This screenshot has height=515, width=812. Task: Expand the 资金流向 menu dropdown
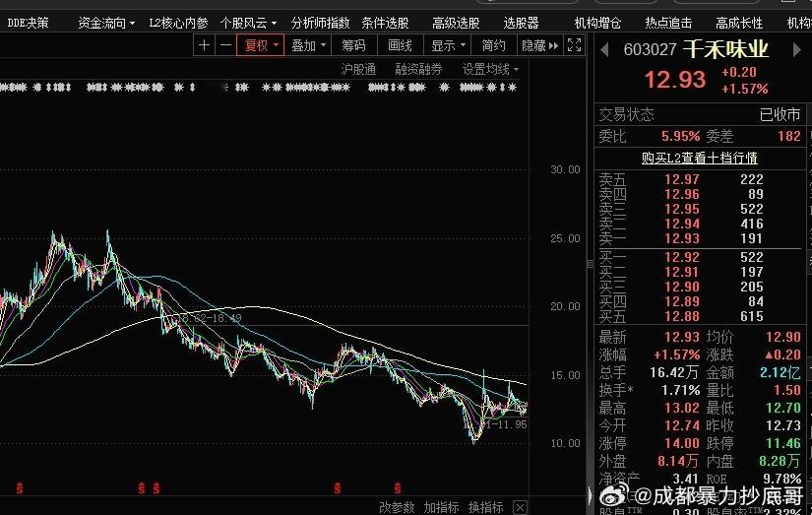coord(106,23)
